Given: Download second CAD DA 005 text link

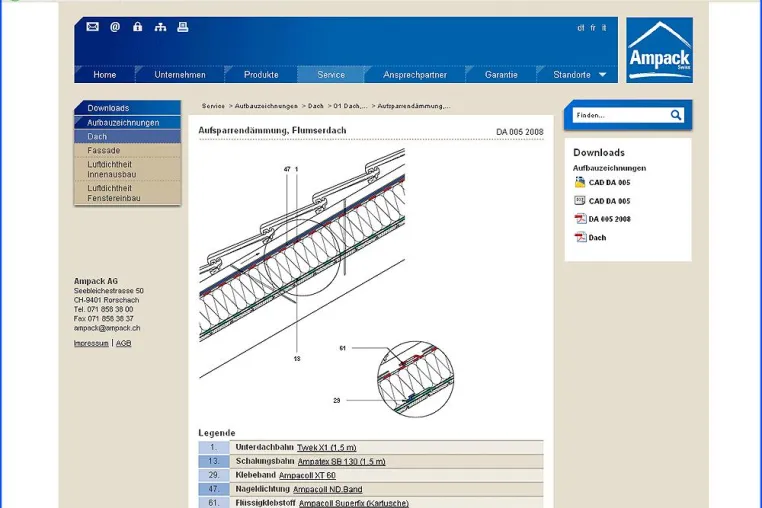Looking at the screenshot, I should coord(609,201).
